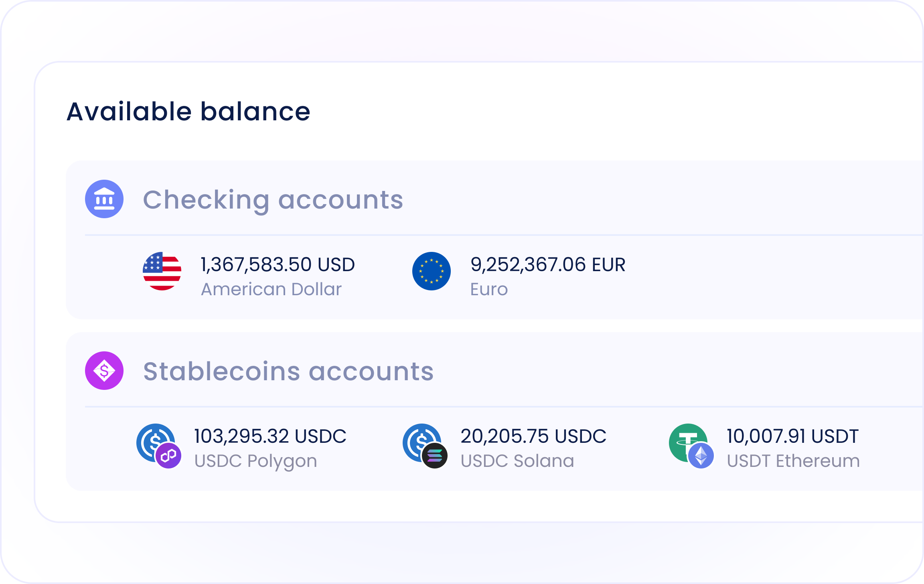
Task: Open the 20,205.75 USDC balance
Action: point(533,436)
